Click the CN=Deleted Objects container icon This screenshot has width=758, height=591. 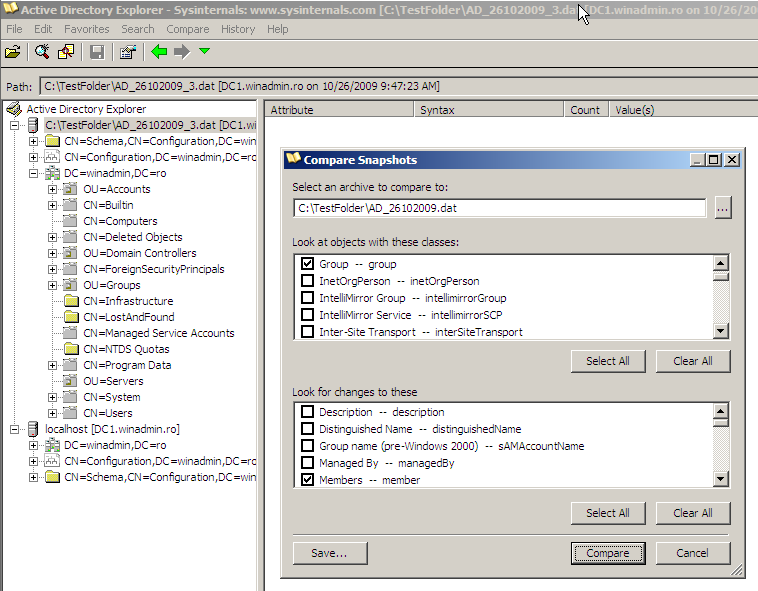click(x=70, y=237)
